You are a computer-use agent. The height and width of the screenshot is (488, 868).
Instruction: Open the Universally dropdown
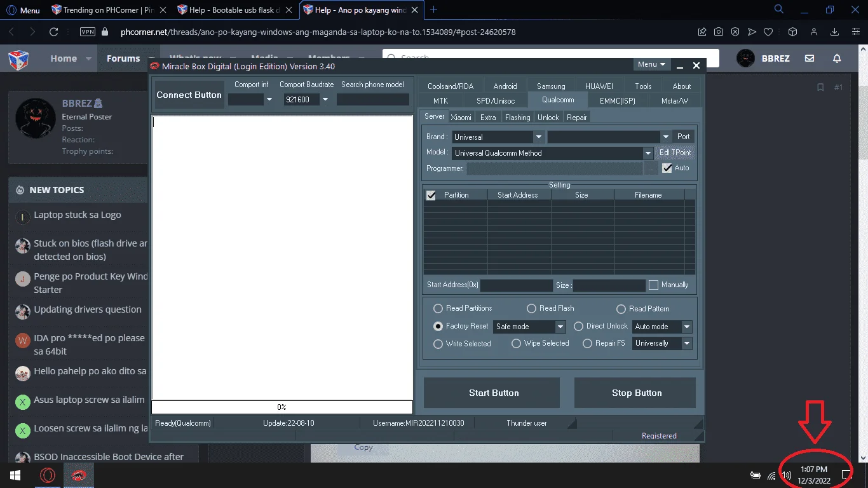pos(687,343)
